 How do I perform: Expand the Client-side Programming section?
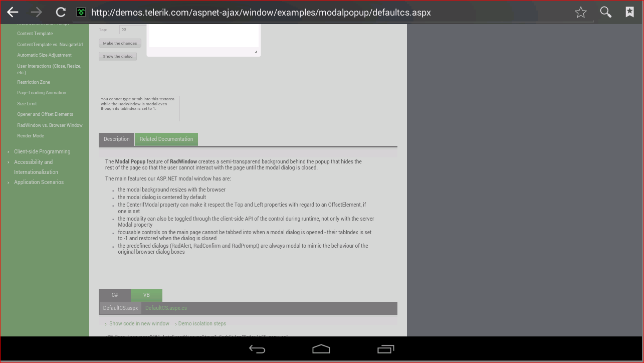pos(8,151)
